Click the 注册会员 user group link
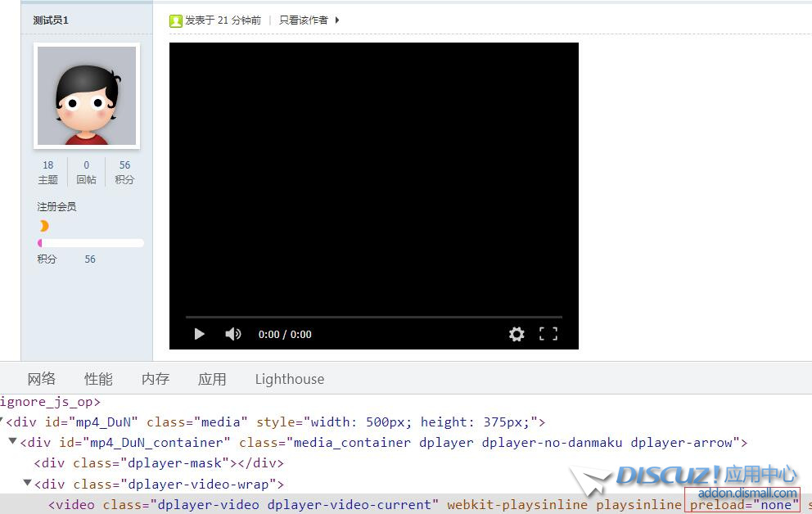Screen dimensions: 812x514 (56, 207)
